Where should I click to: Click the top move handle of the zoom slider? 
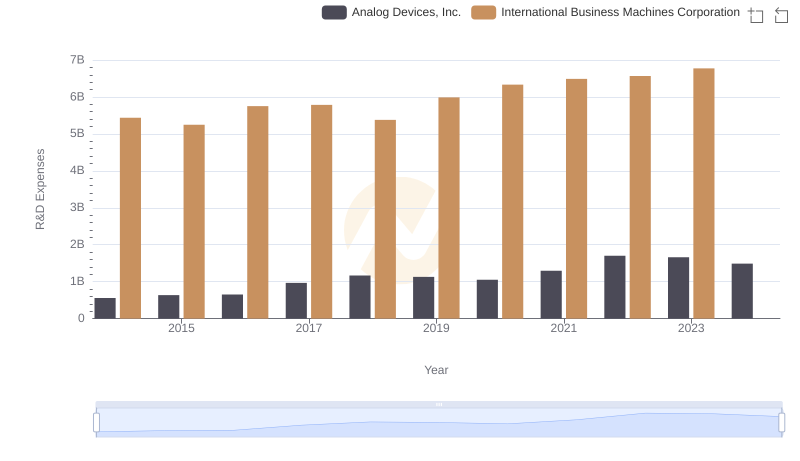[439, 404]
